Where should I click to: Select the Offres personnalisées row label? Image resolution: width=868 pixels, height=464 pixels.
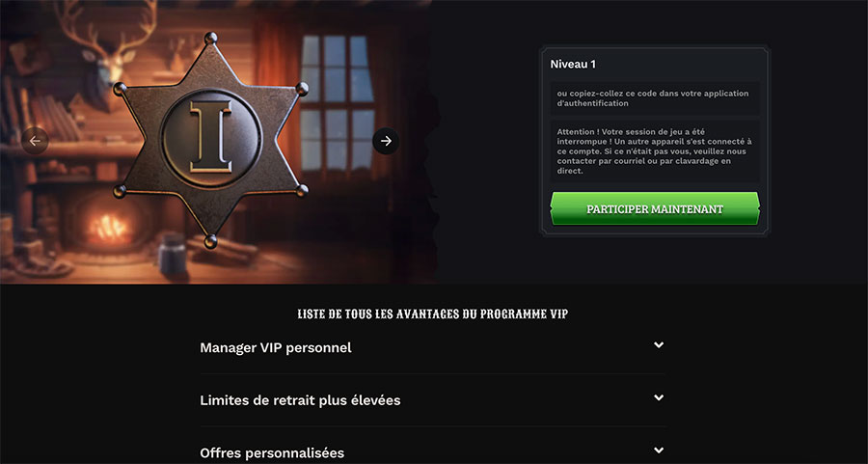(272, 453)
